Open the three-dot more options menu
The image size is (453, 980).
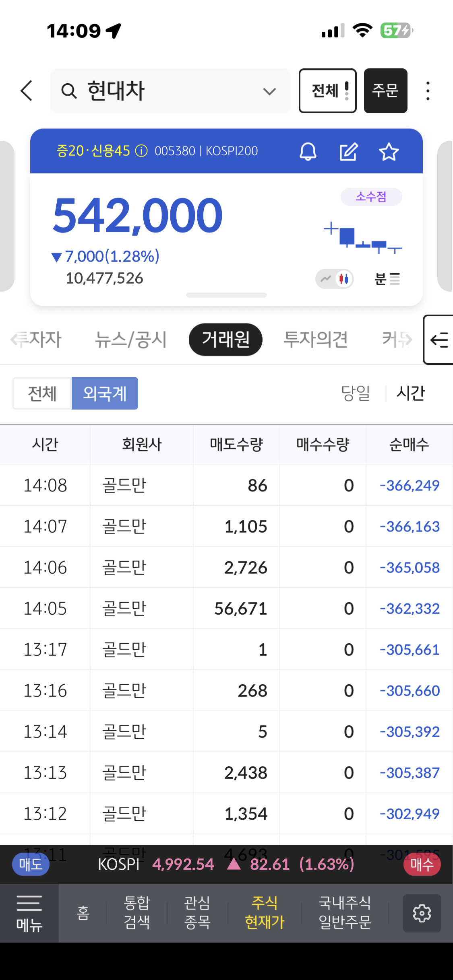(428, 91)
